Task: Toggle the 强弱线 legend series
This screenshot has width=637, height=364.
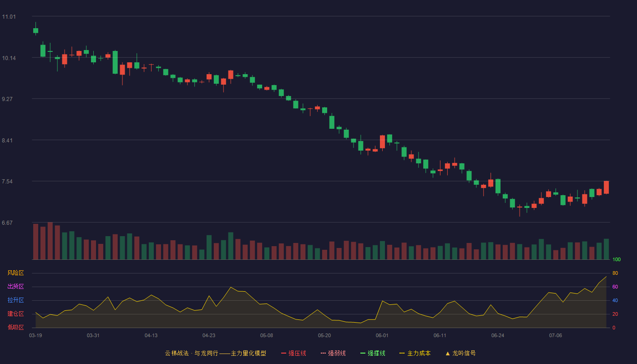Action: coord(333,353)
